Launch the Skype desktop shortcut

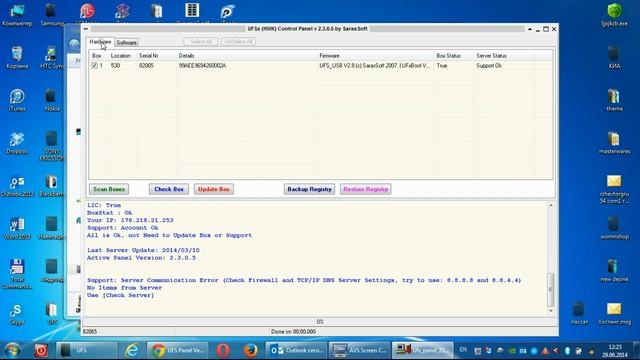(x=17, y=314)
